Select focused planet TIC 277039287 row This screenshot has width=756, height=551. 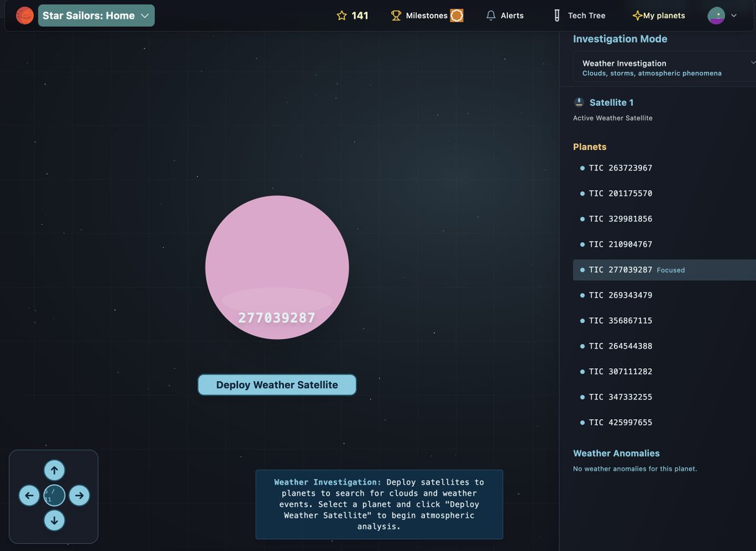pyautogui.click(x=665, y=270)
